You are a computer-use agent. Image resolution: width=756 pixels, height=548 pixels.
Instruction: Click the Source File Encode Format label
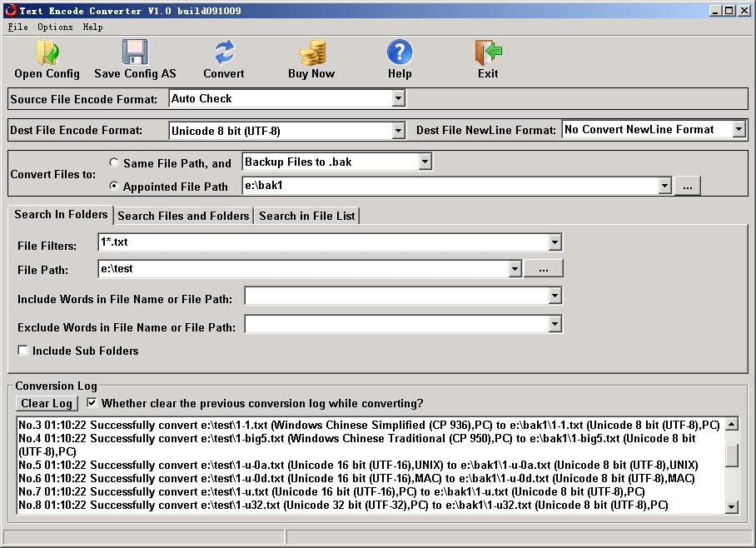point(84,99)
